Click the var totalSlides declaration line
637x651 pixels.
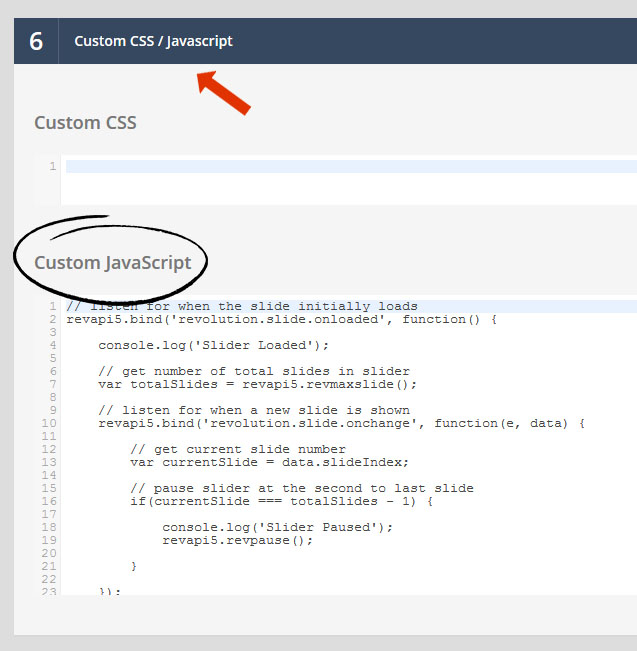point(257,384)
